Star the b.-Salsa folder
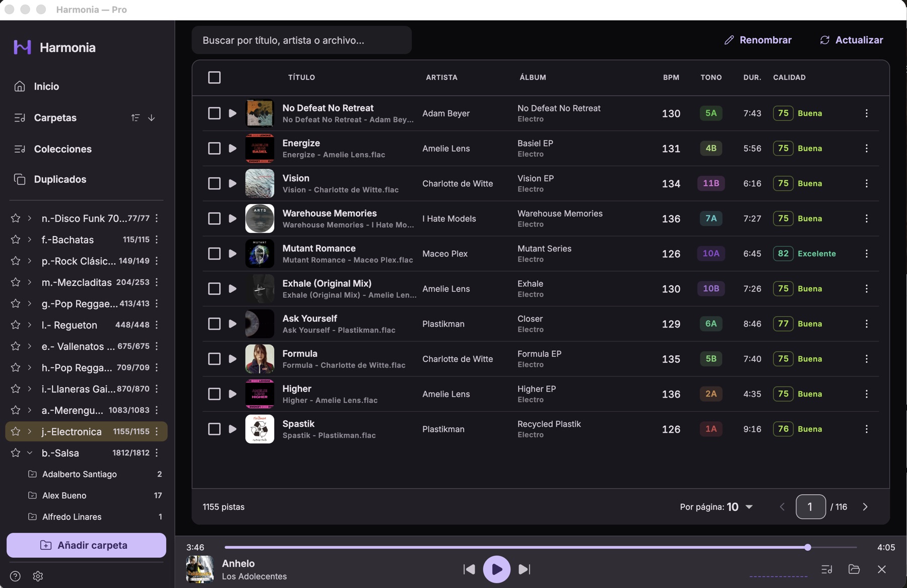 tap(16, 452)
